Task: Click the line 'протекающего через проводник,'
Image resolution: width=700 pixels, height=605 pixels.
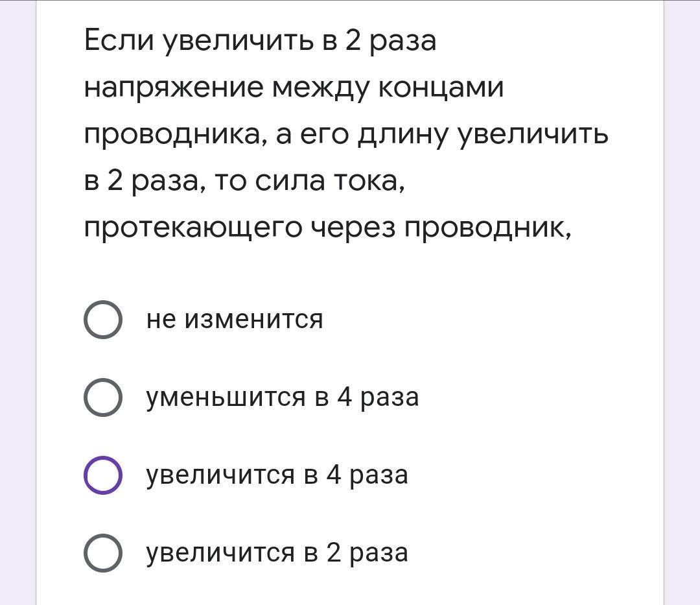Action: click(x=328, y=229)
